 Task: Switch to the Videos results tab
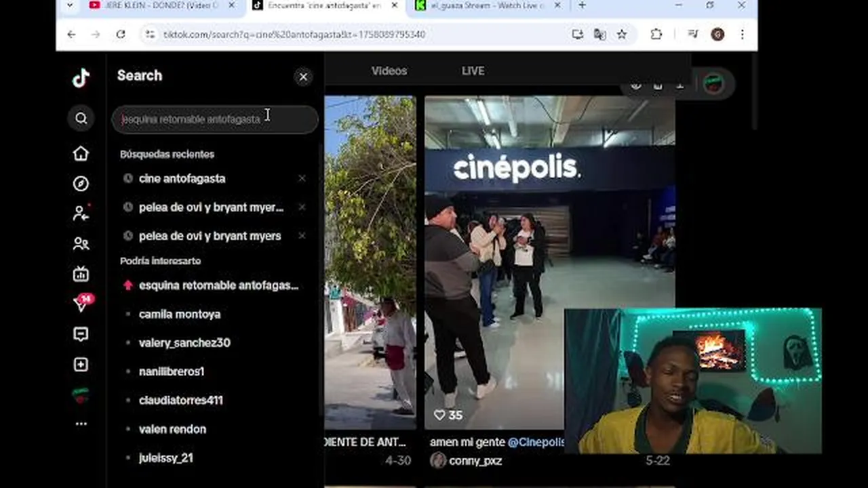(x=389, y=71)
